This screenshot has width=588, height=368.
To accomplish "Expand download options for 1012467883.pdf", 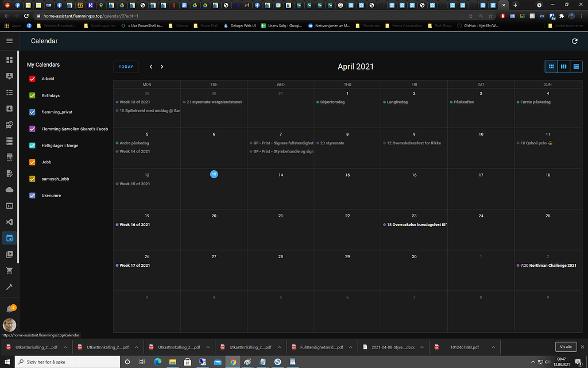I will click(493, 347).
